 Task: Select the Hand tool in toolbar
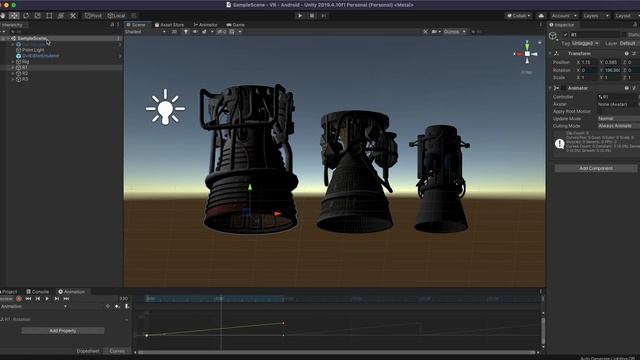tap(2, 16)
